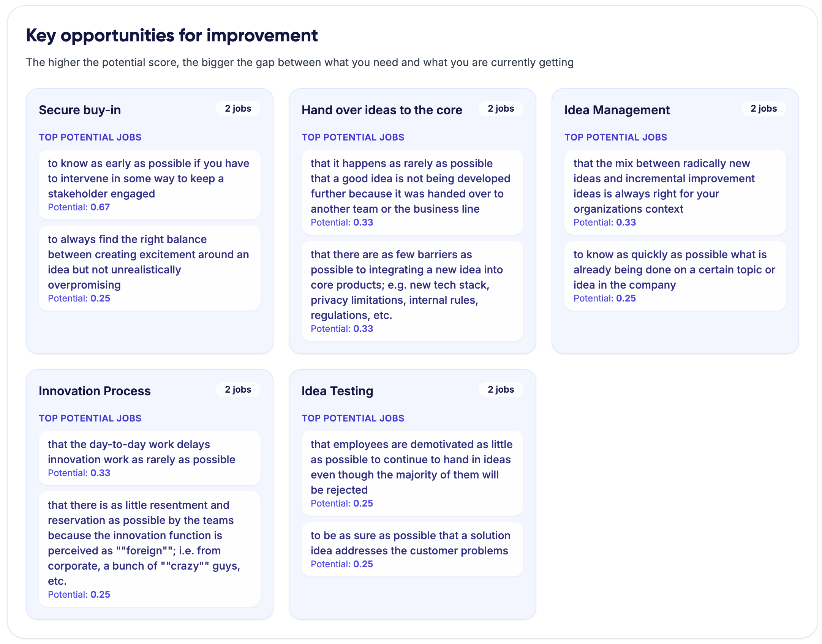
Task: Select the Idea Testing card heading
Action: tap(337, 391)
